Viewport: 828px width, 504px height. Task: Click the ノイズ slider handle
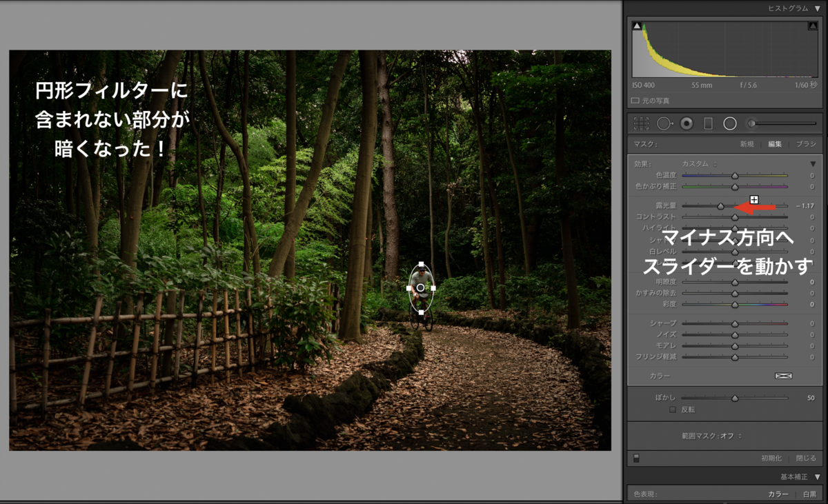(735, 335)
